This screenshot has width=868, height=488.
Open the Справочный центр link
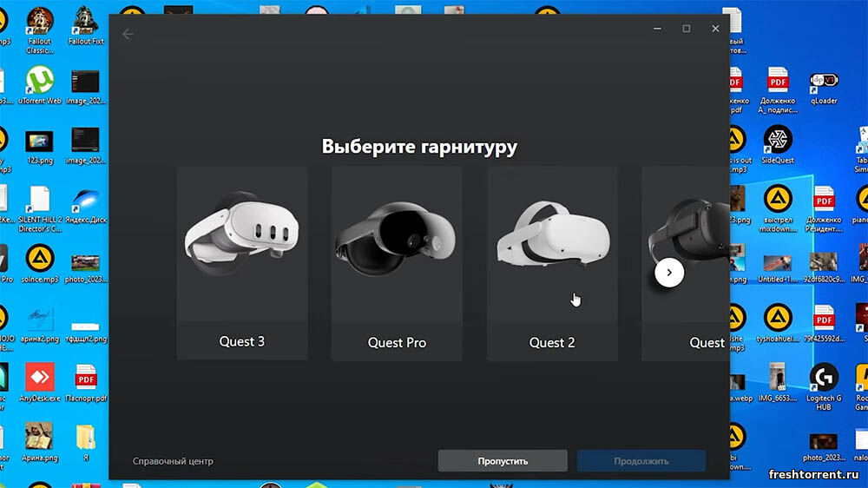point(173,461)
